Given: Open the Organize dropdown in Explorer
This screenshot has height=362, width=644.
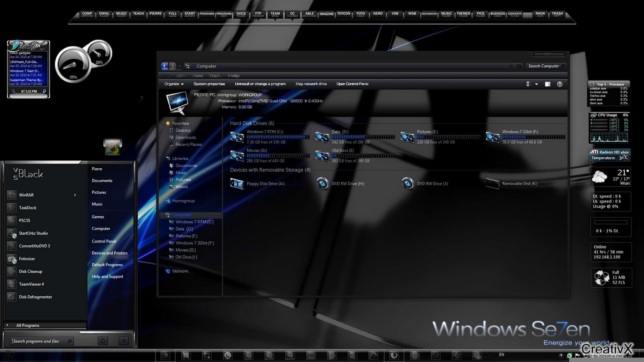Looking at the screenshot, I should [x=174, y=84].
